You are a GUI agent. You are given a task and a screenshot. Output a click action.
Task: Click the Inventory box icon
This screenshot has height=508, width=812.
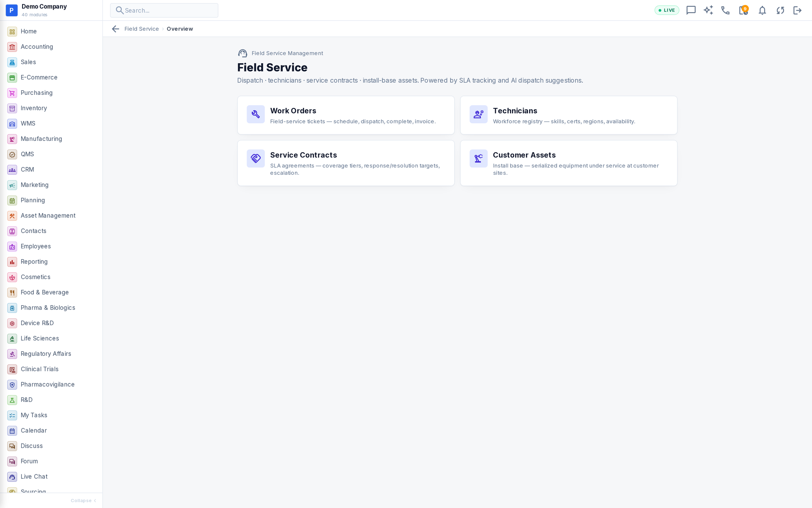12,108
